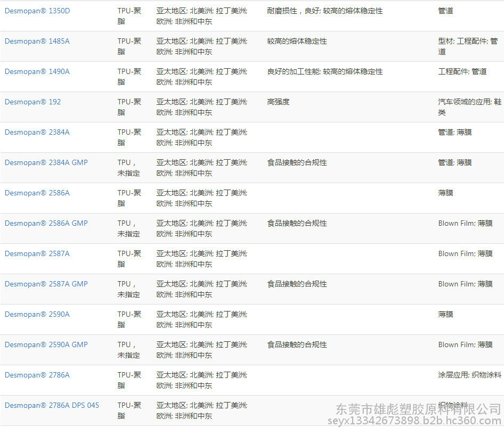Select '食品接触的合规性' in the 2590A GMP row
Image resolution: width=504 pixels, height=427 pixels.
[x=297, y=345]
